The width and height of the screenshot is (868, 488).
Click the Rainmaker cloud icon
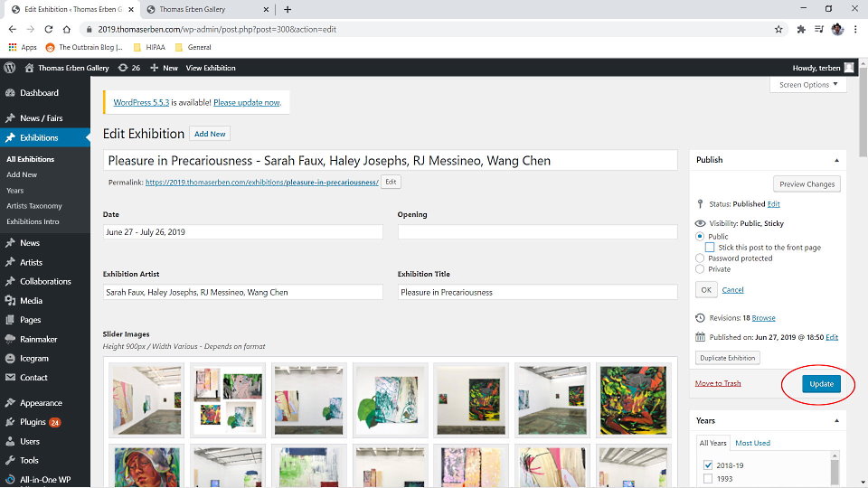[10, 339]
